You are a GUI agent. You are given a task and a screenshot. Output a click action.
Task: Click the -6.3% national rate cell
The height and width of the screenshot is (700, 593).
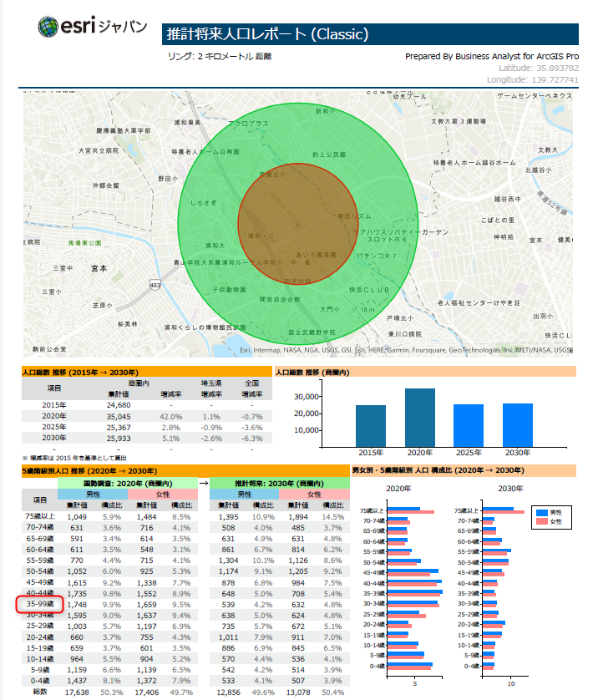click(x=252, y=439)
